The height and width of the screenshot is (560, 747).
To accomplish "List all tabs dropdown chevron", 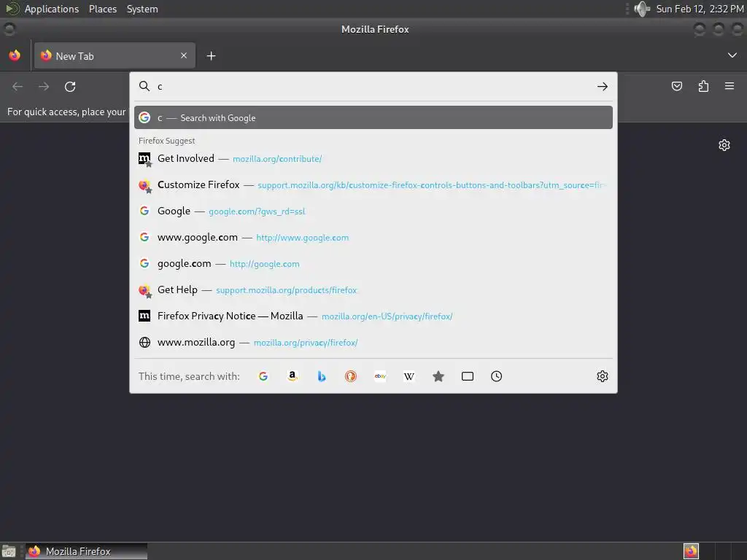I will (732, 55).
